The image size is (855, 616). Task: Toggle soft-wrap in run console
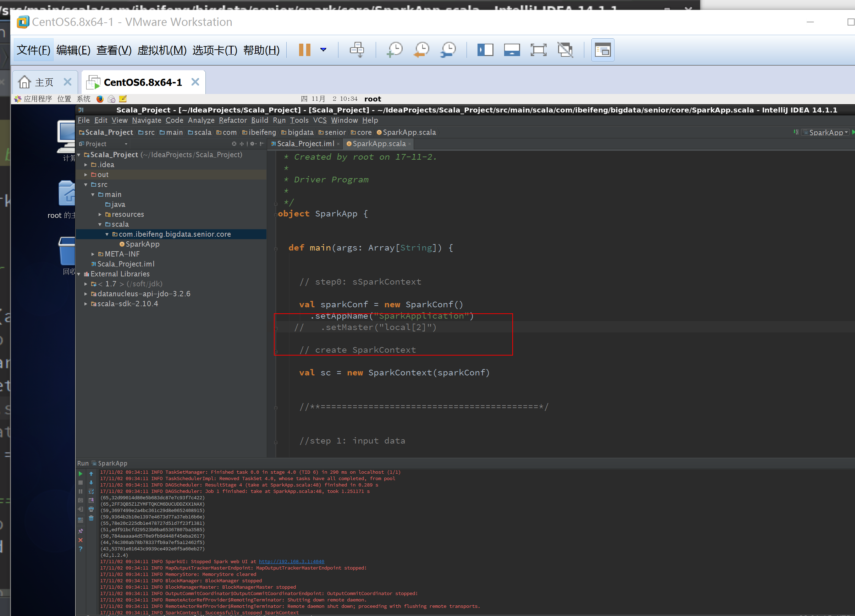tap(91, 491)
